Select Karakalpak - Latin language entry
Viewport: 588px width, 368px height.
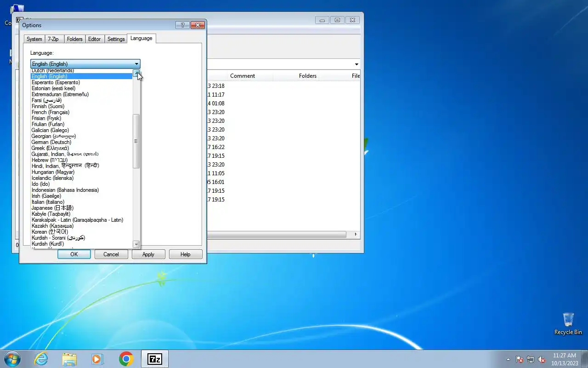[82, 220]
